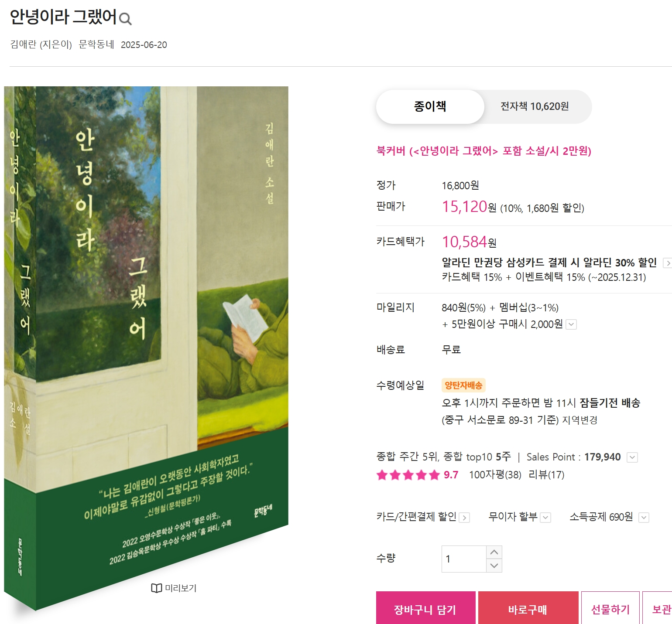Expand the 소득공제 690원 dropdown
This screenshot has width=672, height=624.
pyautogui.click(x=644, y=518)
